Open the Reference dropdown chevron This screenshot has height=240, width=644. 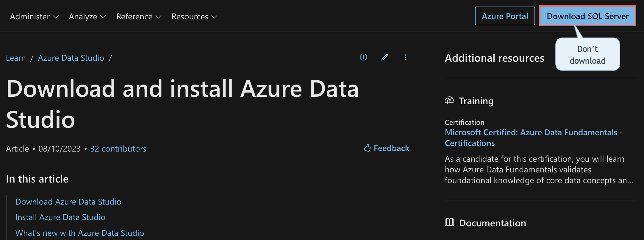tap(159, 17)
